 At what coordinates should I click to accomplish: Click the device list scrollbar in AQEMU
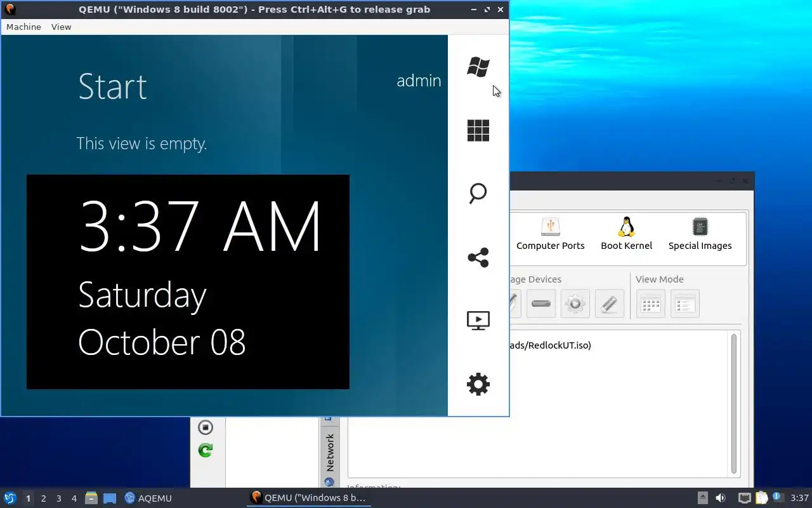[734, 404]
